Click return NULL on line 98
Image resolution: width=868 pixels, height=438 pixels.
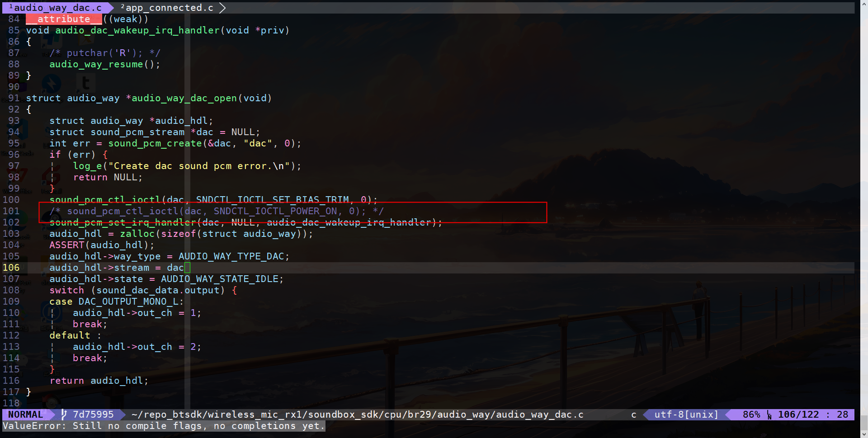(x=108, y=177)
